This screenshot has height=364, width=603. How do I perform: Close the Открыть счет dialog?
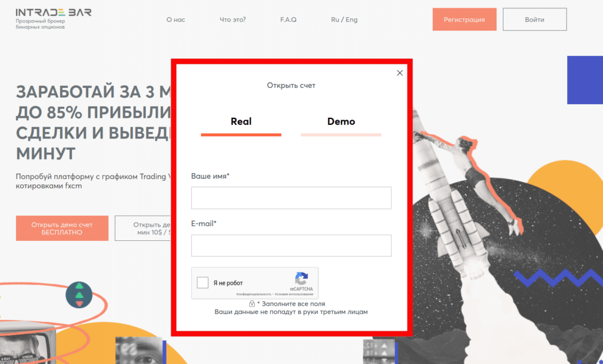[400, 73]
